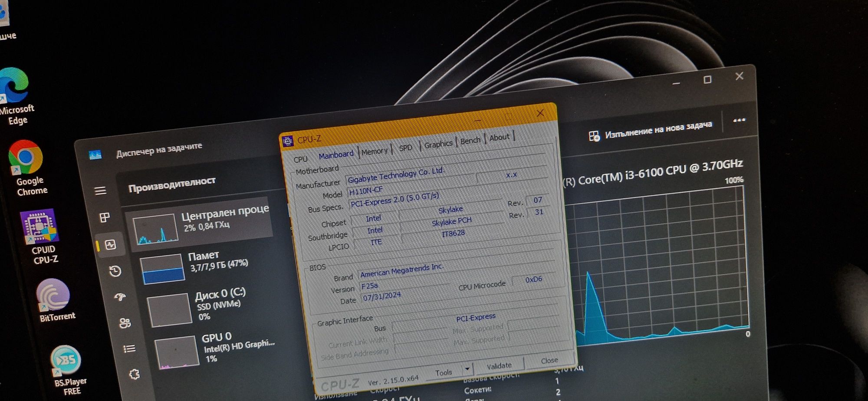Click Производителност heading in Task Manager
The width and height of the screenshot is (868, 401).
pos(172,184)
